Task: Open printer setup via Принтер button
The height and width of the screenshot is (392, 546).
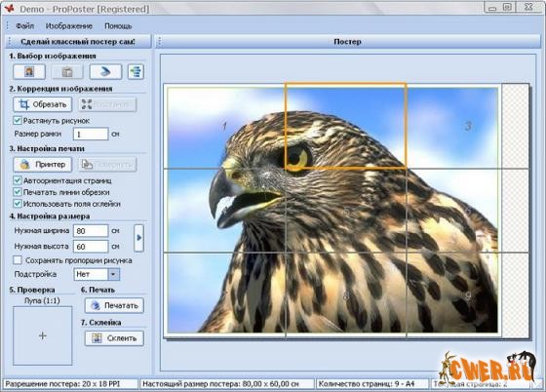Action: 43,165
